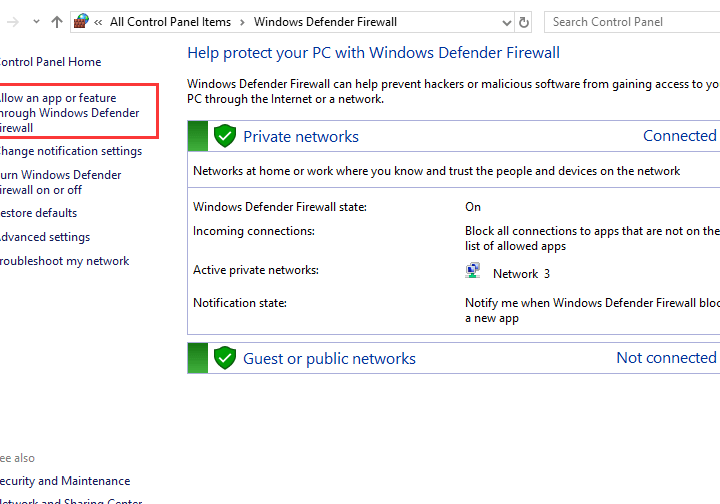Open Troubleshoot my network link

64,261
